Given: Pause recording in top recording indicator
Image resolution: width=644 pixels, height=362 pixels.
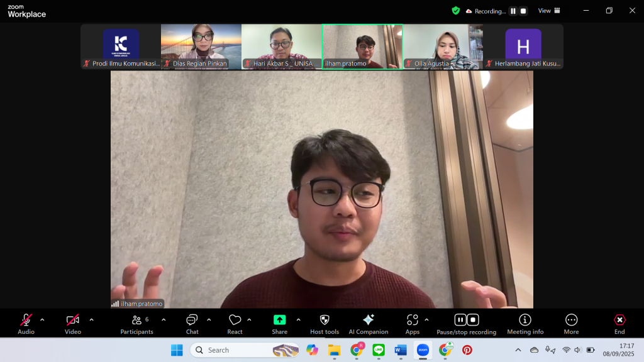Looking at the screenshot, I should coord(513,11).
